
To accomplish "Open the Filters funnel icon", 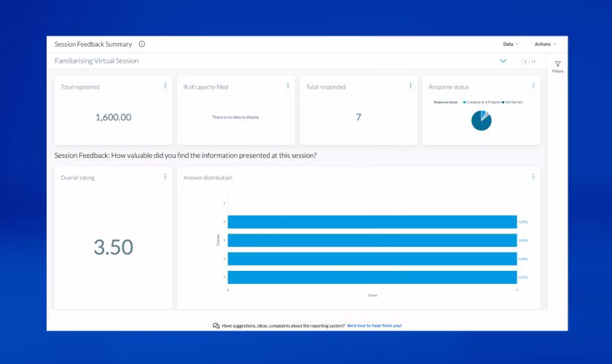I will 558,64.
